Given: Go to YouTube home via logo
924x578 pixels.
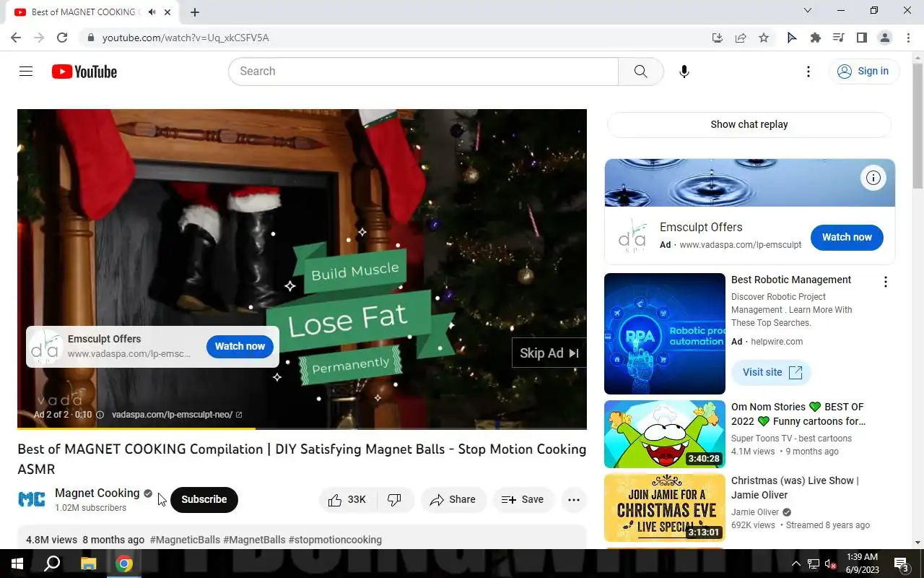Looking at the screenshot, I should (84, 72).
